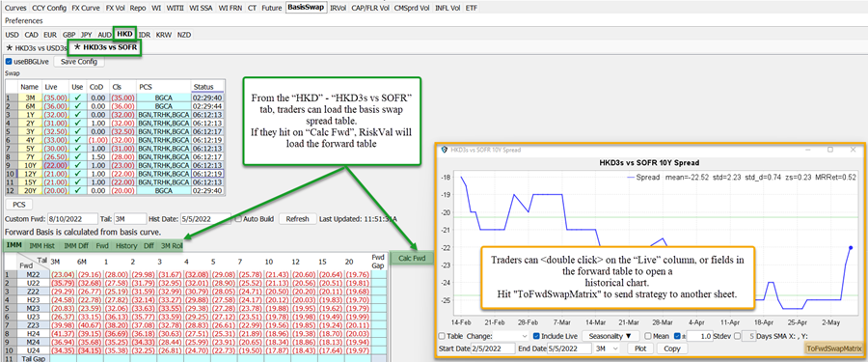This screenshot has width=868, height=362.
Task: Click the Plot button
Action: click(640, 348)
